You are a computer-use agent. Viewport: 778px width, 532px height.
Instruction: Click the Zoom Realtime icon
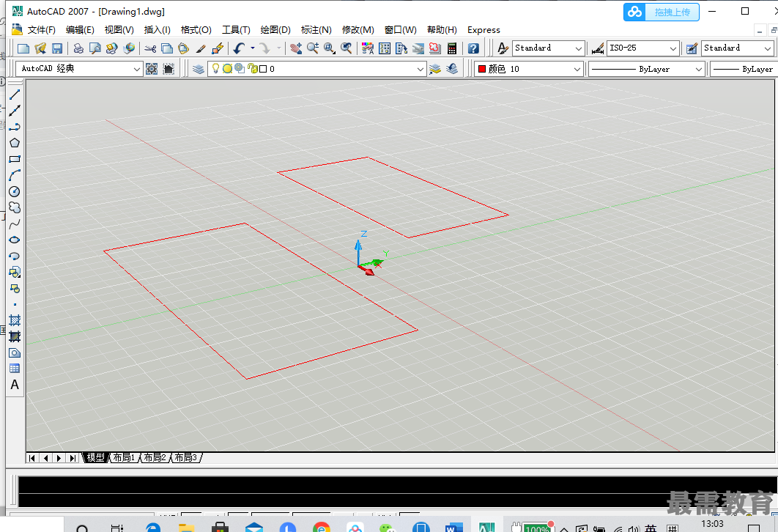[313, 48]
